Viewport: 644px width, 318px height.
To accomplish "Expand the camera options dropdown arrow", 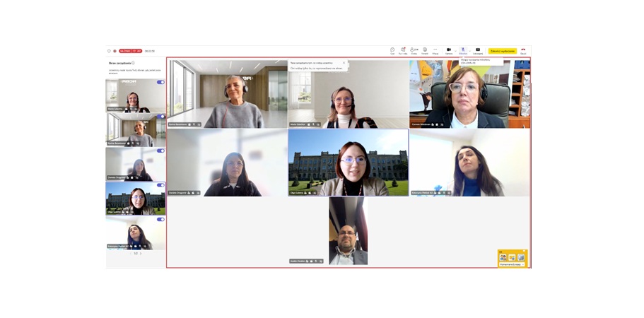I will coord(455,51).
